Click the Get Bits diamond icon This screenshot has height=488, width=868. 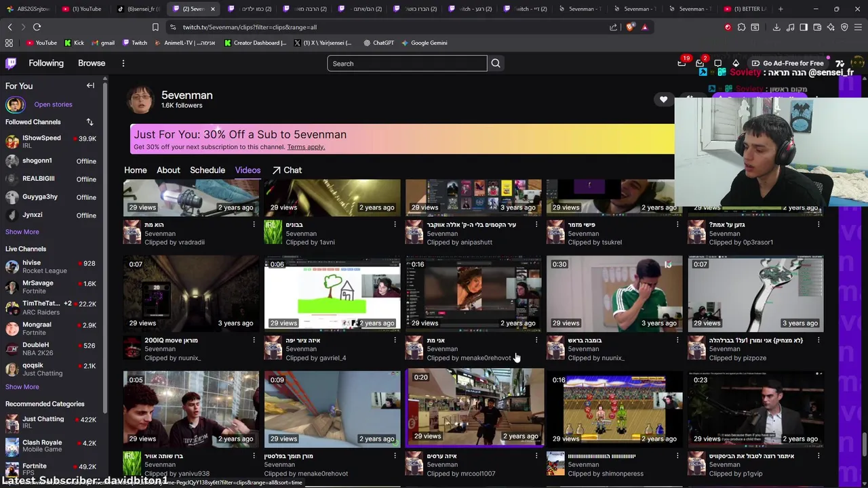[x=736, y=63]
